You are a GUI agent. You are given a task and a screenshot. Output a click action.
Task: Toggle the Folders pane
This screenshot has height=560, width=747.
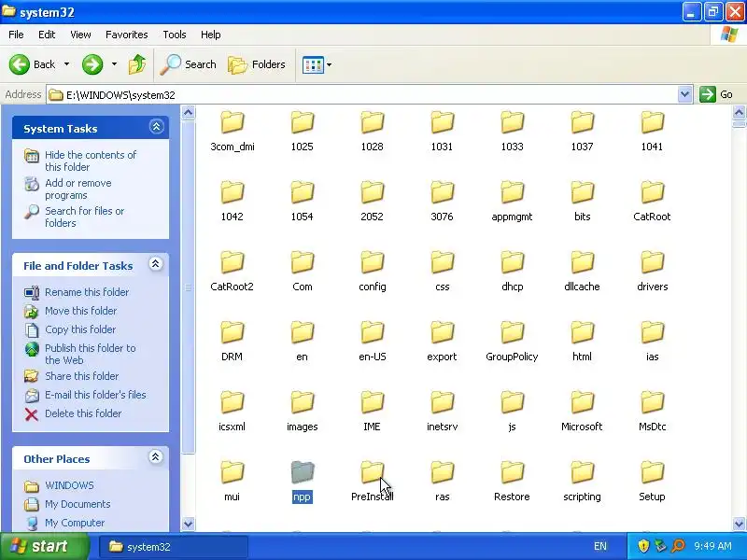pos(257,64)
